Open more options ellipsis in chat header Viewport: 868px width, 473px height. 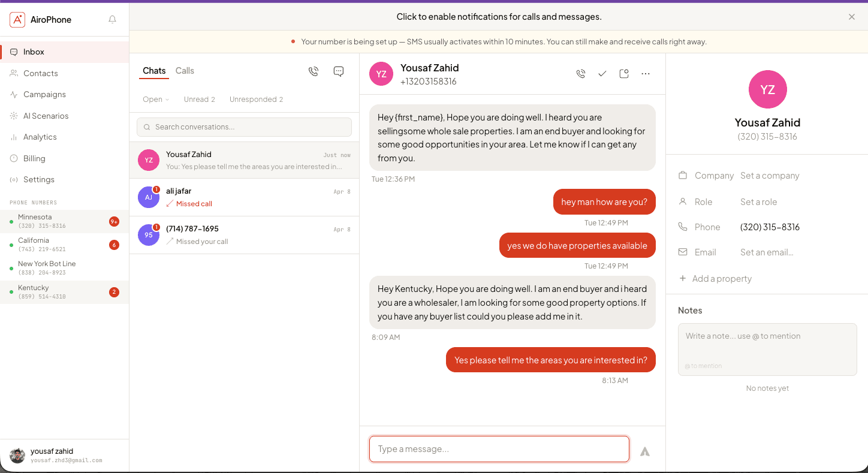[x=646, y=74]
